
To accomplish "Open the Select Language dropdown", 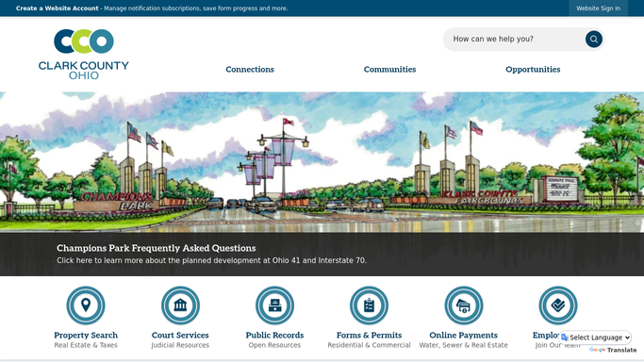I will click(596, 337).
